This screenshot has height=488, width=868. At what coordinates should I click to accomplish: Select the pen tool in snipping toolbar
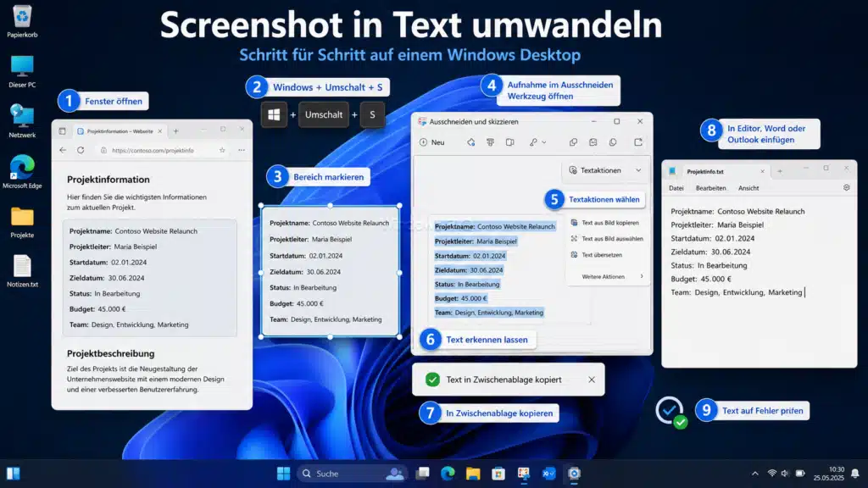coord(533,142)
